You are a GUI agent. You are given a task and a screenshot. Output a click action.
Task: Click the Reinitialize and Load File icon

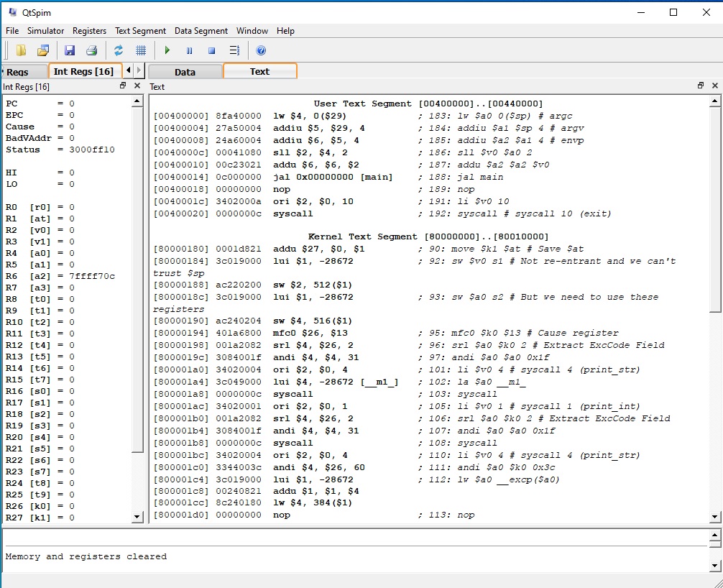[x=43, y=50]
